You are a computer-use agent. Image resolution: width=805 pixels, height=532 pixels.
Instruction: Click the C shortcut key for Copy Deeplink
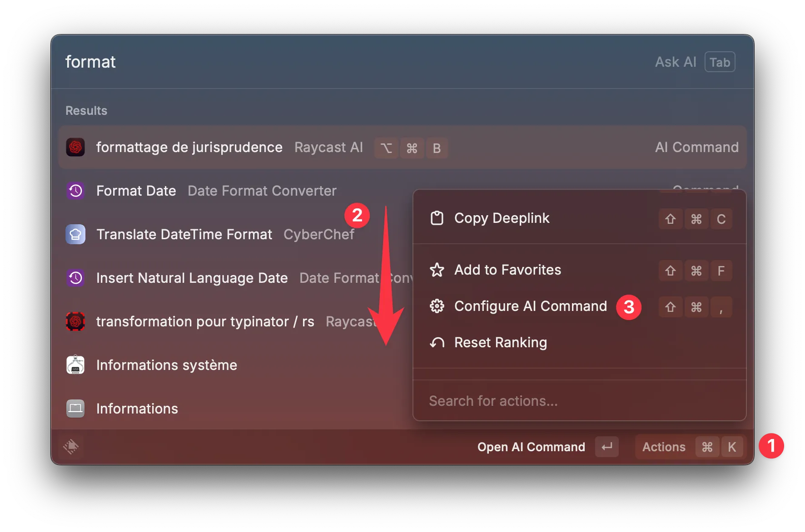(721, 219)
